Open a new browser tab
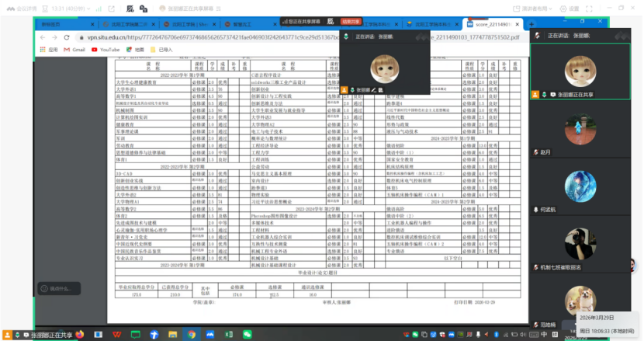 [531, 25]
